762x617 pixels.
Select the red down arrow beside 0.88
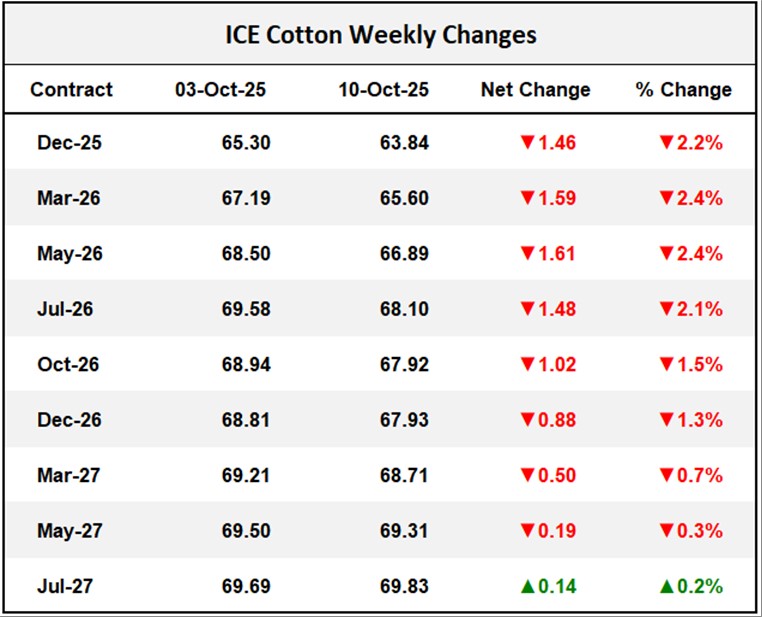pos(527,420)
